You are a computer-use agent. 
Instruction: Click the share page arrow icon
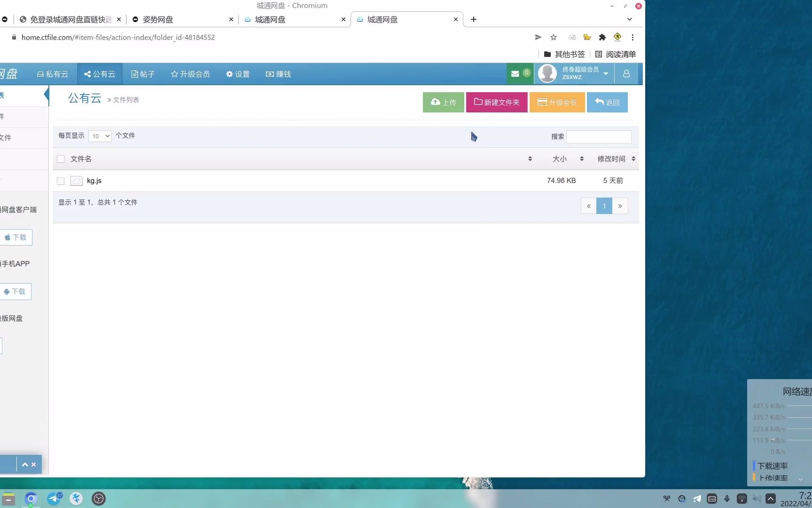538,37
